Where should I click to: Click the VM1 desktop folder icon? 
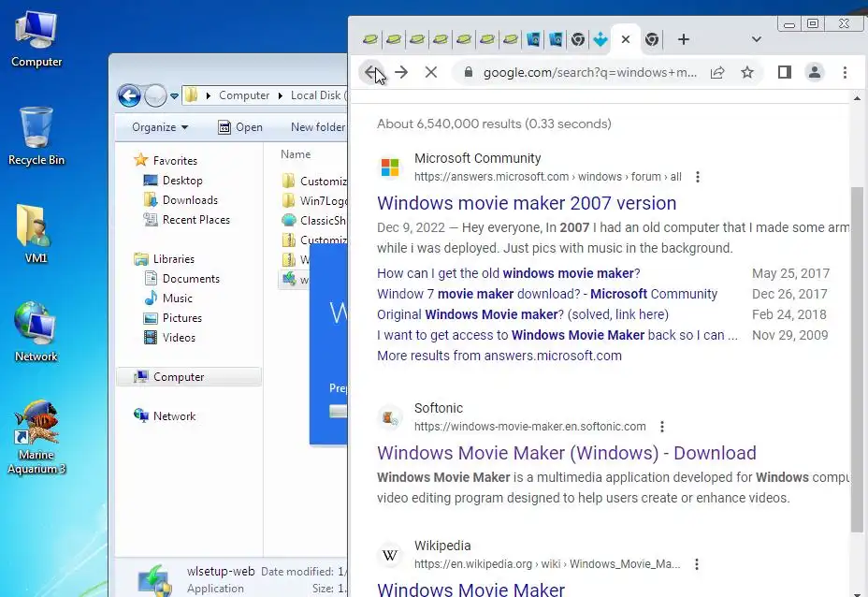click(36, 234)
